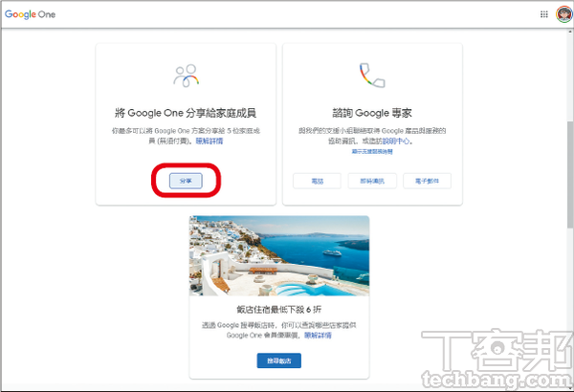Click the family sharing people icon

click(186, 76)
